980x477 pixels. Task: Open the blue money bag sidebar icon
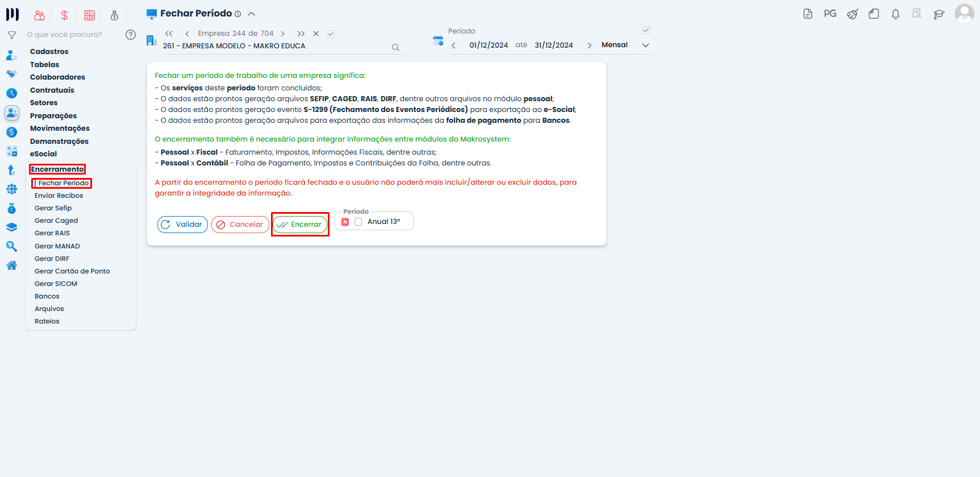[11, 209]
